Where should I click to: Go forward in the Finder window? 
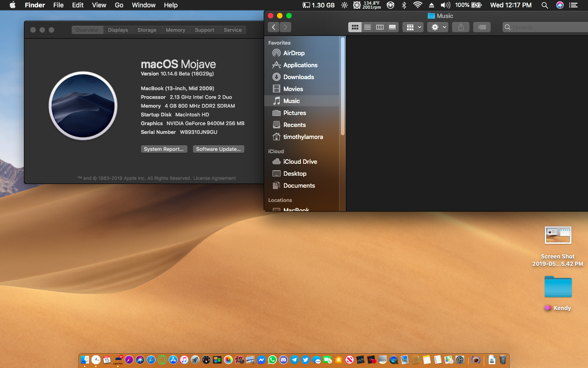pyautogui.click(x=285, y=27)
